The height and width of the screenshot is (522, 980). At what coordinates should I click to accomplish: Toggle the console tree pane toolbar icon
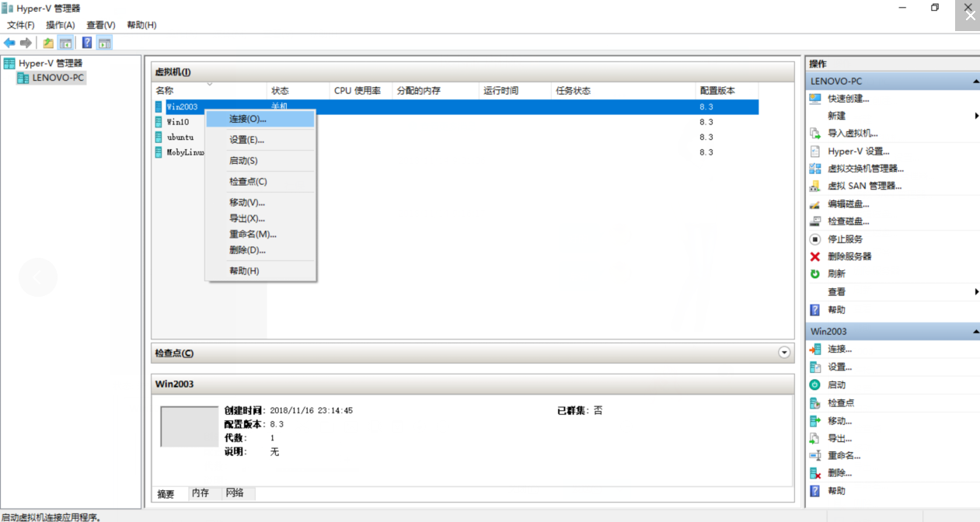click(x=65, y=43)
